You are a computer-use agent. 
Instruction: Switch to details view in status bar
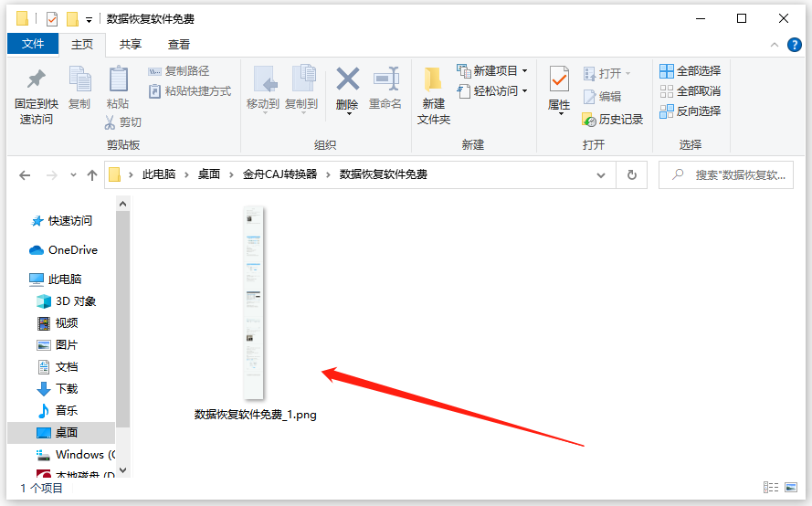point(770,488)
